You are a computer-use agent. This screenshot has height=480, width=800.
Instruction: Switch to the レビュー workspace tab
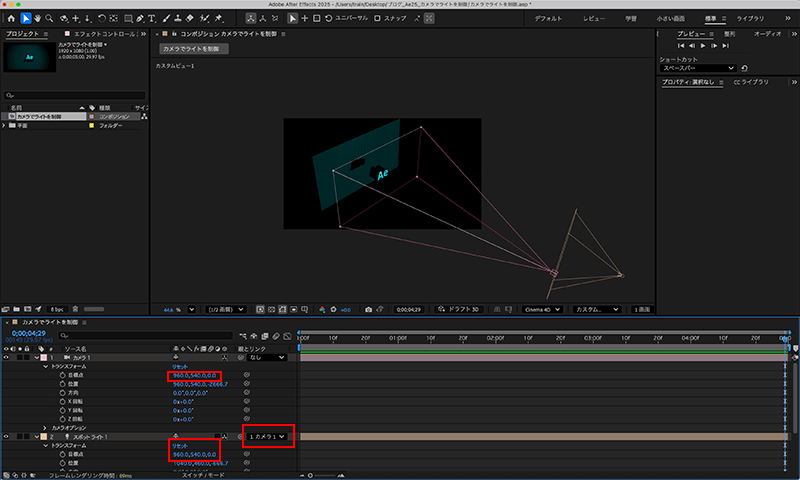(x=594, y=18)
